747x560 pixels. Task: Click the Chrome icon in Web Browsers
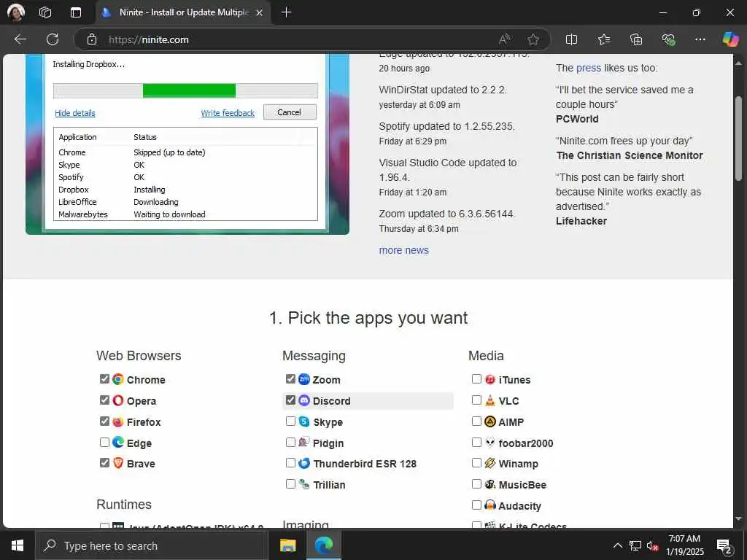[x=117, y=379]
